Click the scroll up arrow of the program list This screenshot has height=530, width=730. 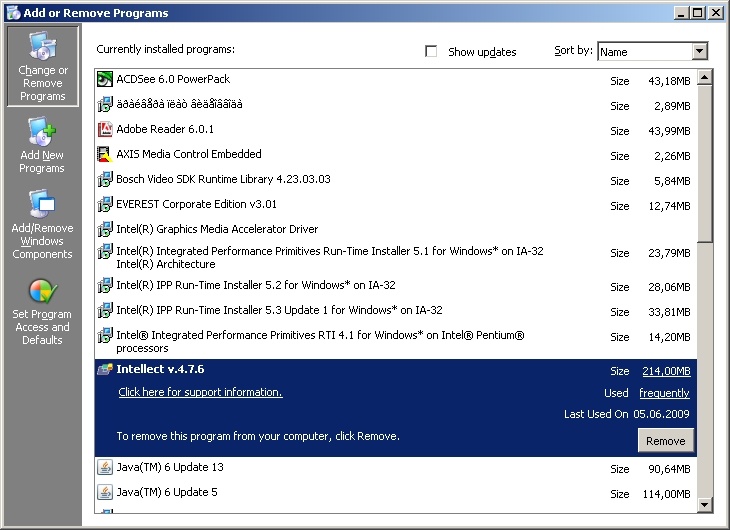706,76
